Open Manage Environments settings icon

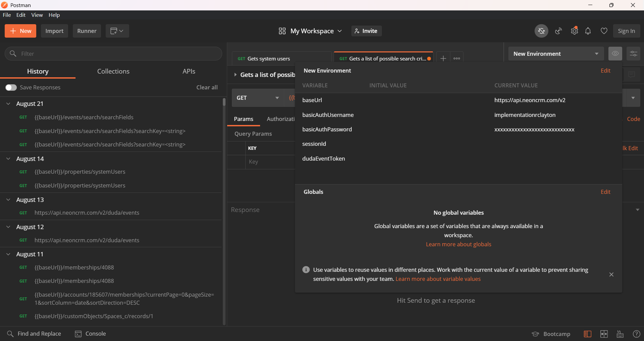[x=634, y=54]
